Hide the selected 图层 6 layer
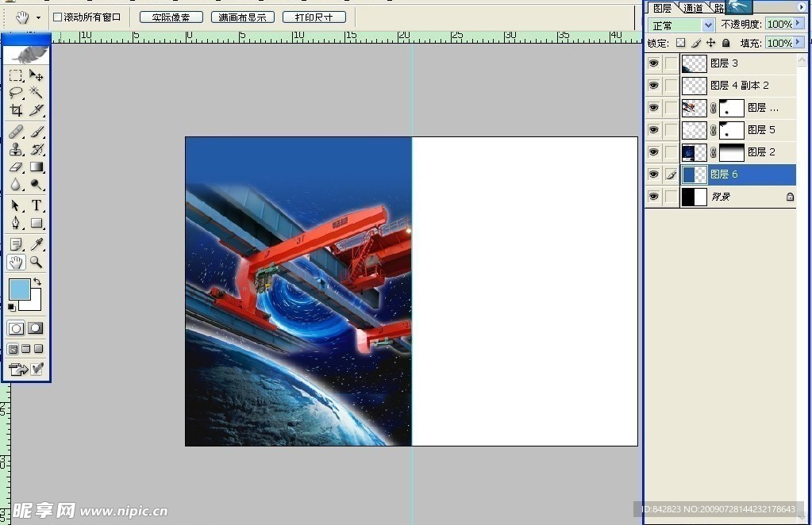Image resolution: width=812 pixels, height=525 pixels. (x=653, y=174)
